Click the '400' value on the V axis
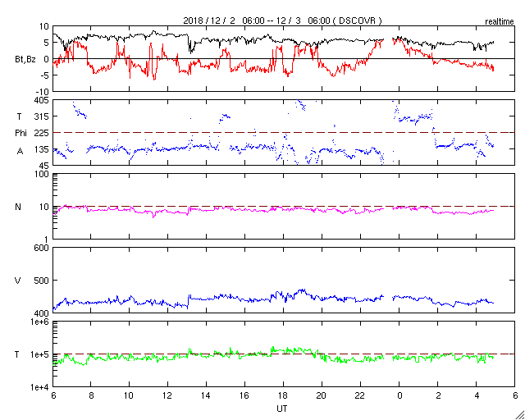The width and height of the screenshot is (525, 420). tap(42, 313)
